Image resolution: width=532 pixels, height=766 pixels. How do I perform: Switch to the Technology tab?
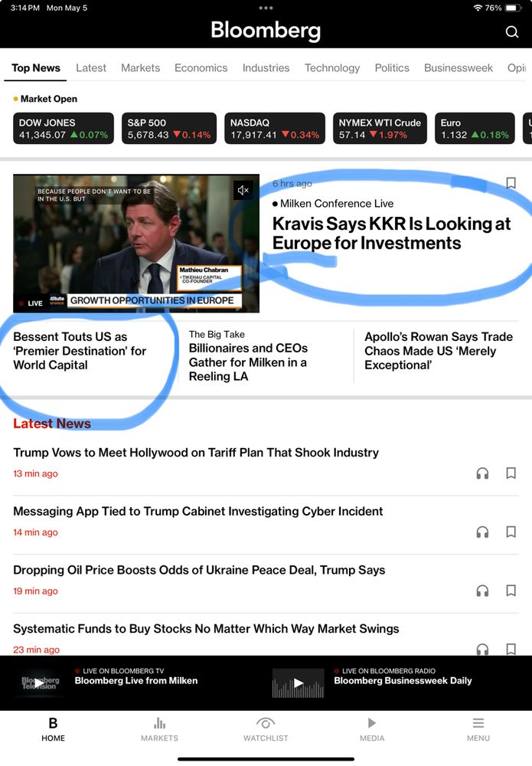tap(332, 68)
